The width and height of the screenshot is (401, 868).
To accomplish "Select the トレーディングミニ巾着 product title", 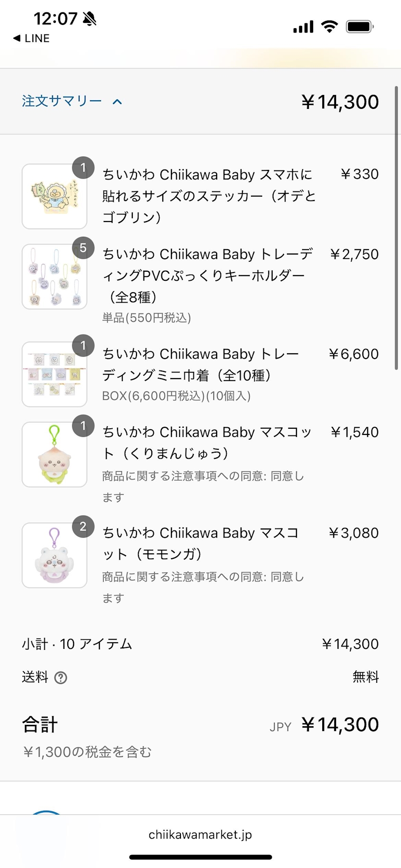I will click(x=200, y=364).
